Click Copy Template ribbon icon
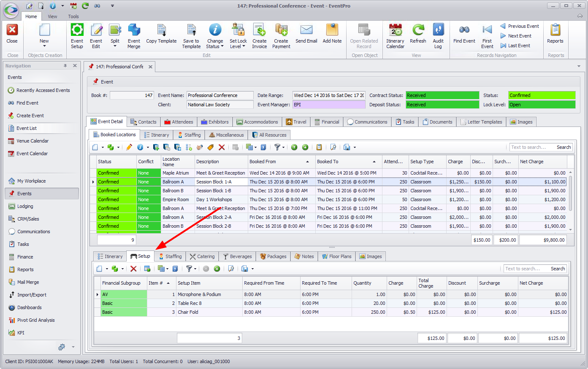The width and height of the screenshot is (588, 369). click(x=161, y=34)
